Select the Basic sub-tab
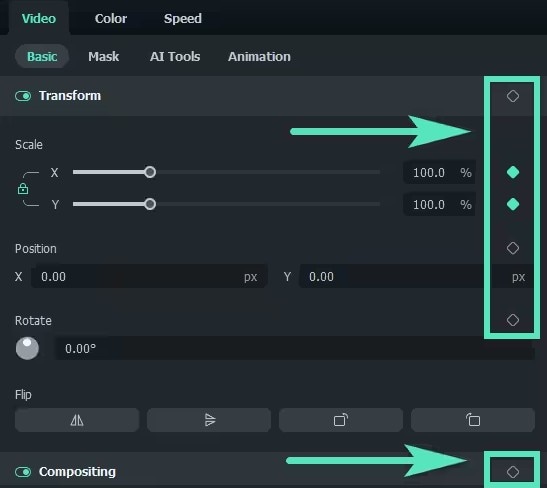 [x=42, y=57]
